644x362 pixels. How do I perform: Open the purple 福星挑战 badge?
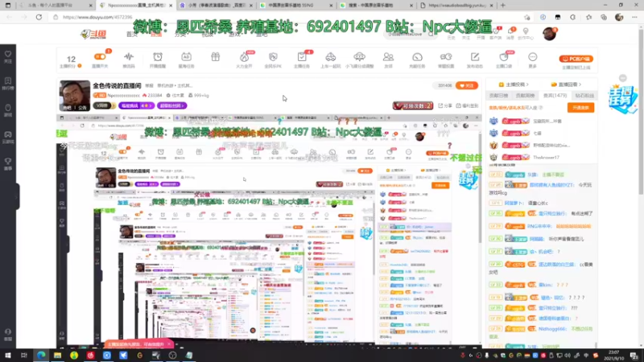(x=136, y=105)
